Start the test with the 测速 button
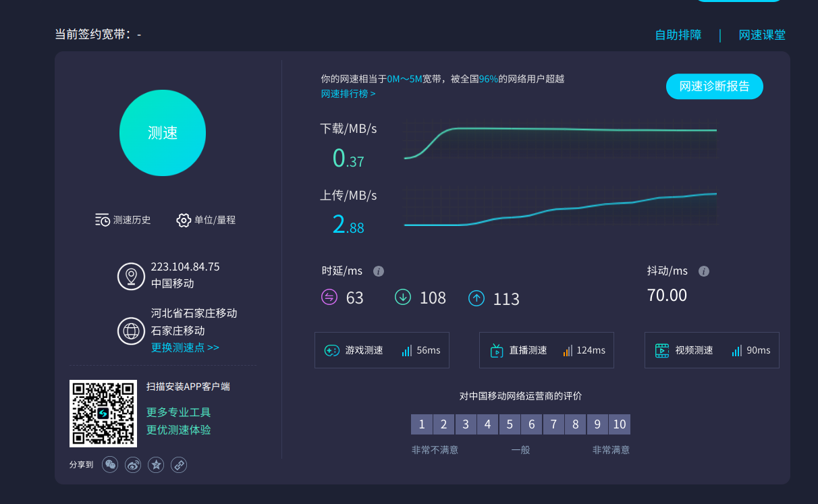The width and height of the screenshot is (818, 504). [x=163, y=133]
